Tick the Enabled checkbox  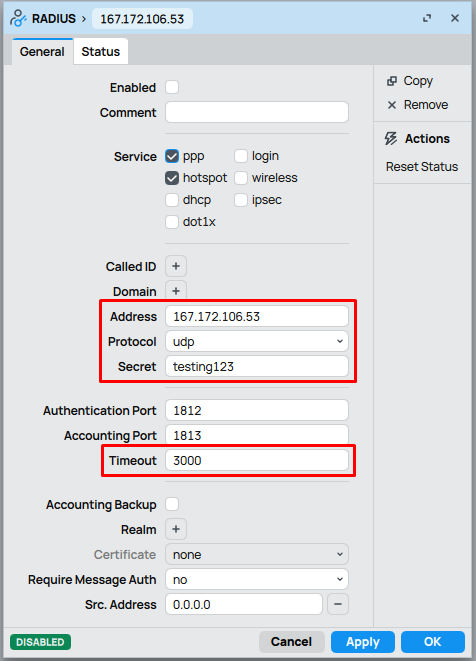[172, 87]
